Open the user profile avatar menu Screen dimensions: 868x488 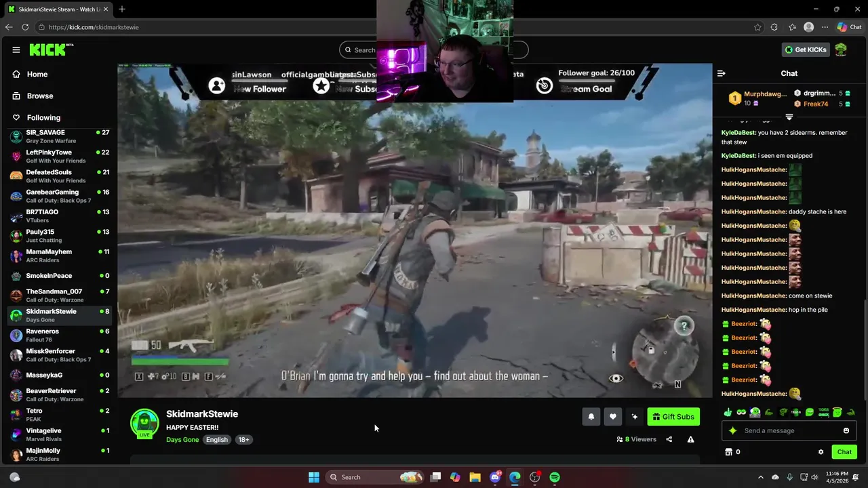(841, 49)
